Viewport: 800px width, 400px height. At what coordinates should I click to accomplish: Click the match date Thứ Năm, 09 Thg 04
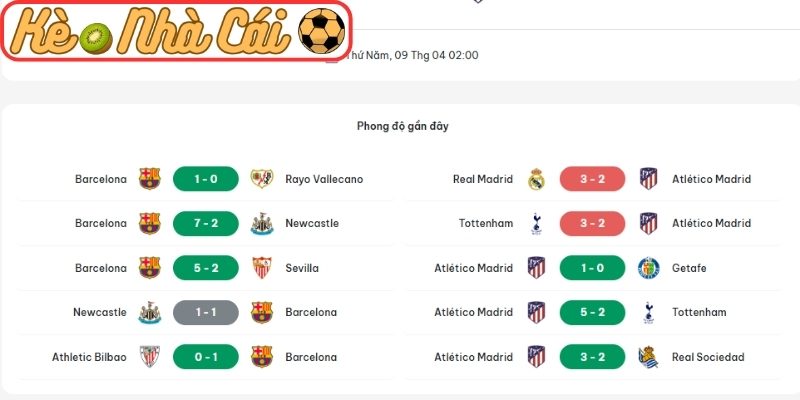(412, 55)
